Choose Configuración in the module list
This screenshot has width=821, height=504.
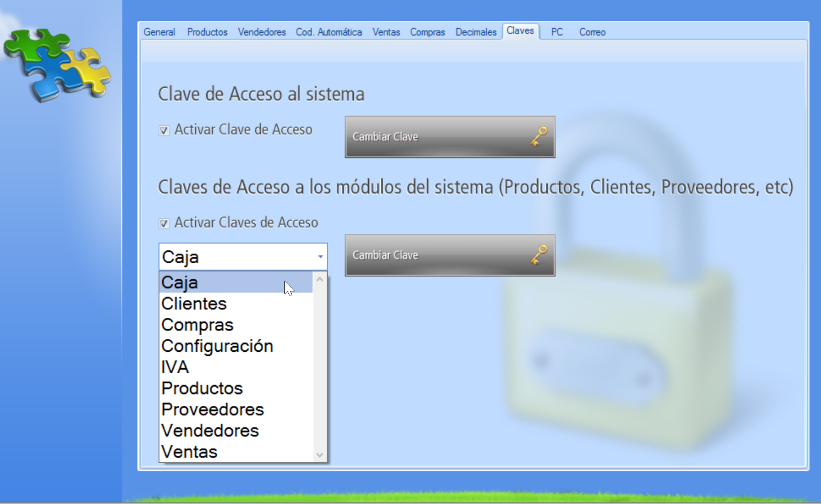[x=217, y=346]
